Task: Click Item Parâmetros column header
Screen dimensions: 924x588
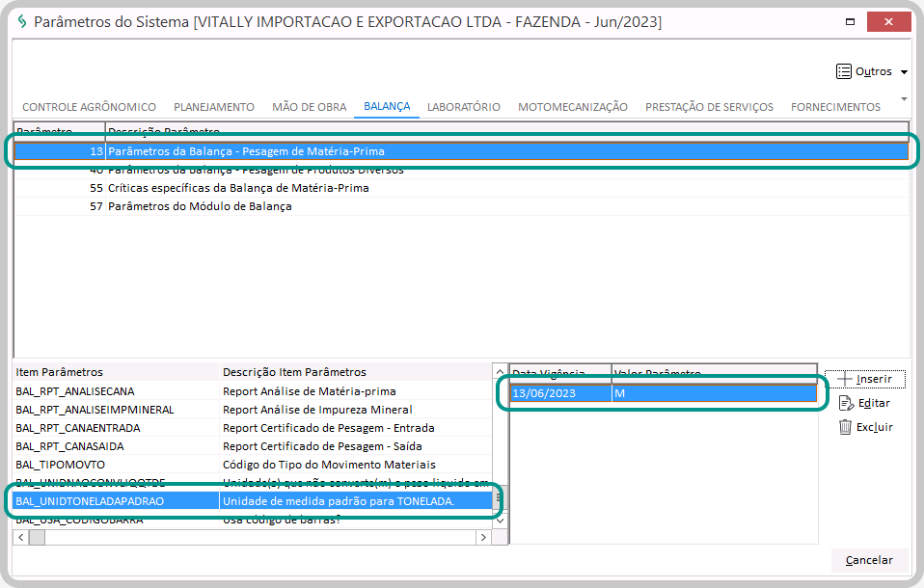Action: pyautogui.click(x=117, y=372)
